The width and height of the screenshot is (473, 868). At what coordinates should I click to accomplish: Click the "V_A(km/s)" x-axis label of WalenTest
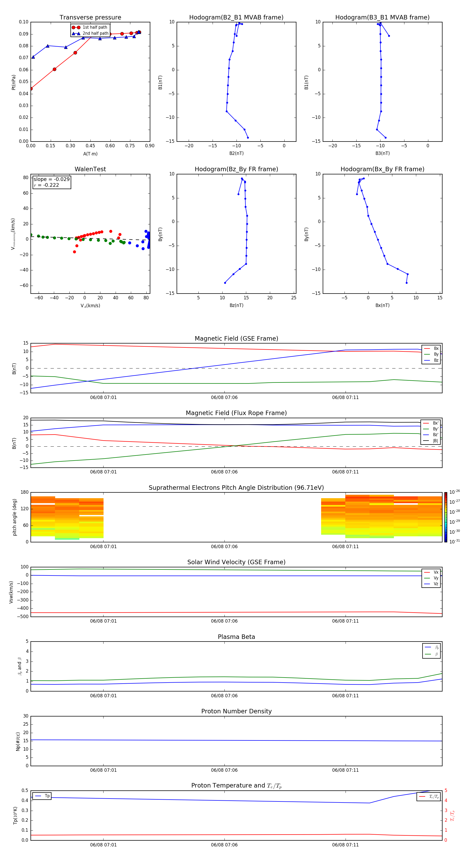(90, 306)
